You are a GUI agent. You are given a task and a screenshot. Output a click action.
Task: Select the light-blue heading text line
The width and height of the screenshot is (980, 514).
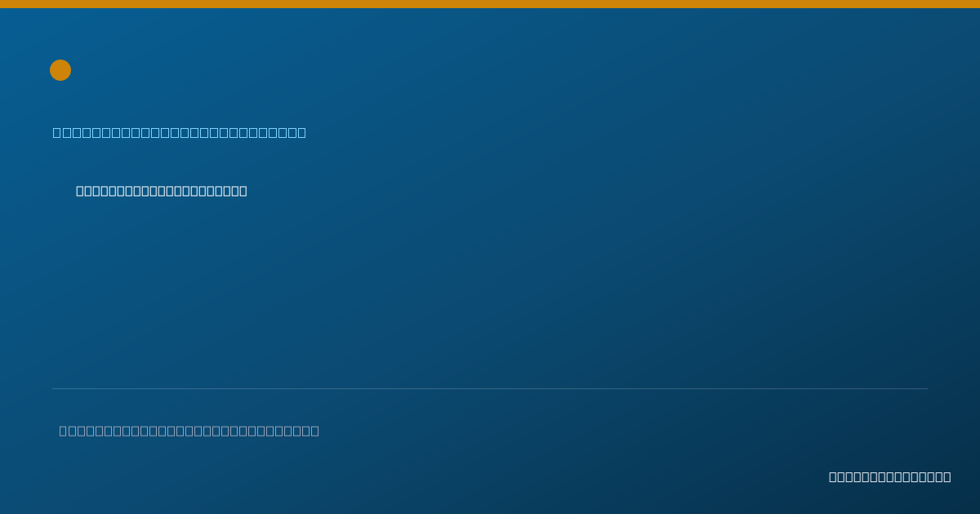(180, 132)
